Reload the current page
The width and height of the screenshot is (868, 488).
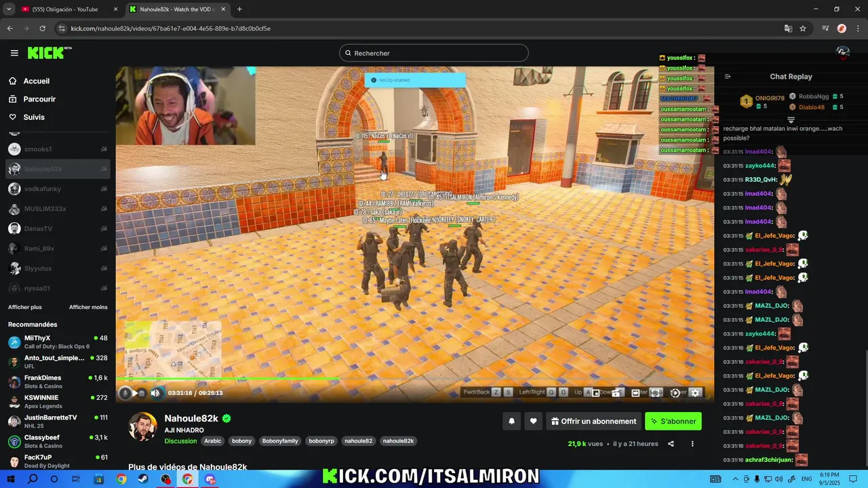click(x=42, y=28)
